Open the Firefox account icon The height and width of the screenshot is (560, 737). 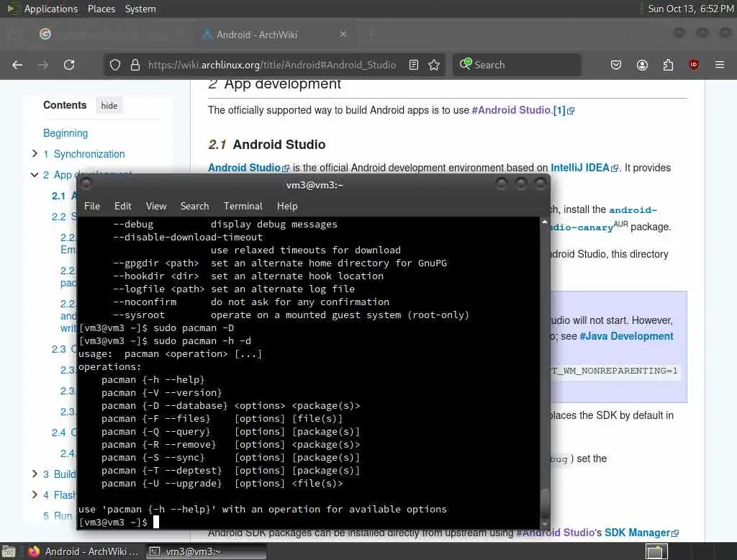tap(642, 65)
